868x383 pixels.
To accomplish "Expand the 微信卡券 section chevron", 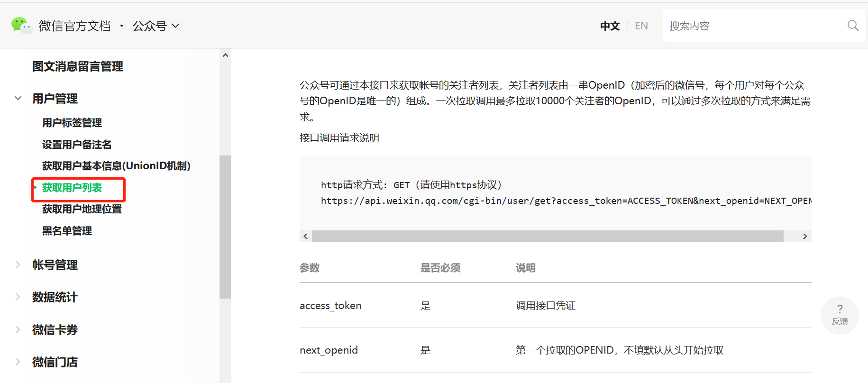I will coord(18,329).
